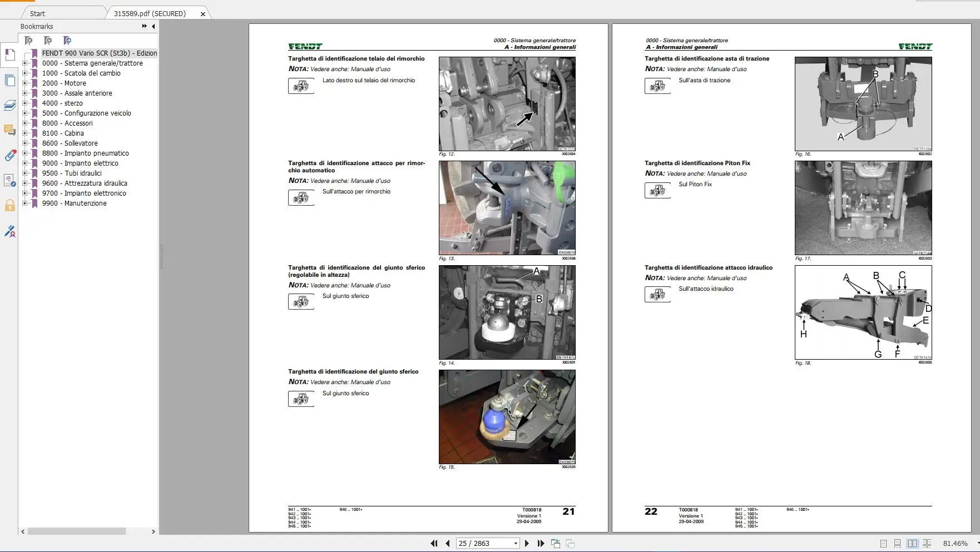Image resolution: width=980 pixels, height=552 pixels.
Task: Open the Layers sidebar icon
Action: tap(9, 106)
